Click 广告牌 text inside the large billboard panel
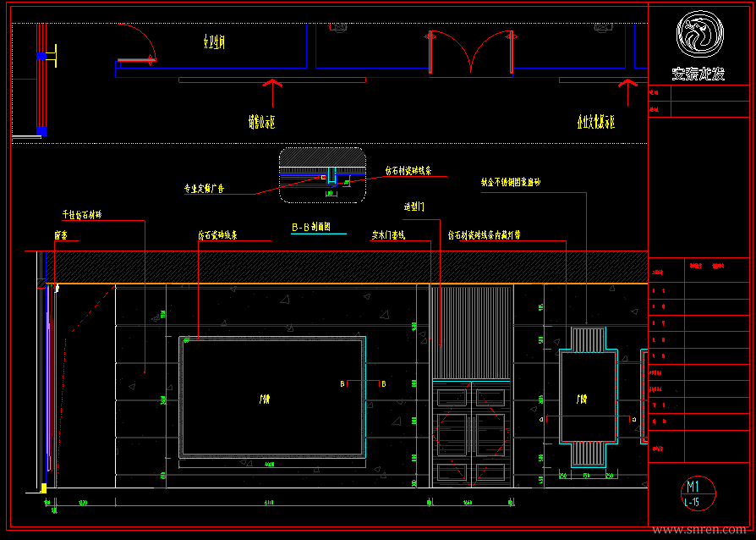Screen dimensions: 756x540 click(264, 399)
